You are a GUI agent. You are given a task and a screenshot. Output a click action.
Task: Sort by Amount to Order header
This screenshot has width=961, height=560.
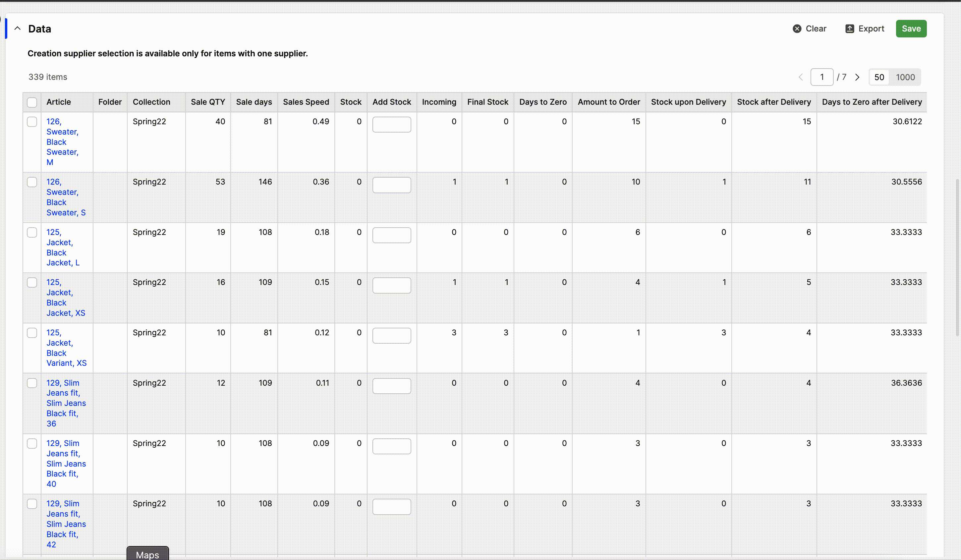[x=609, y=102]
